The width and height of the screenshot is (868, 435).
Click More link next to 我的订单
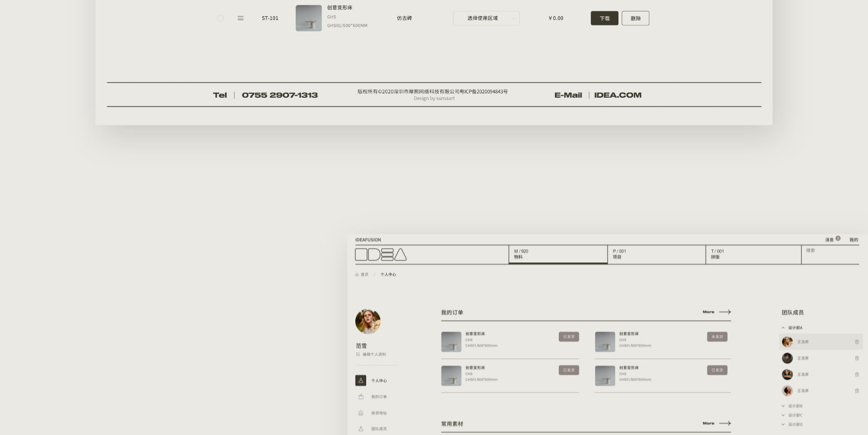click(x=716, y=312)
